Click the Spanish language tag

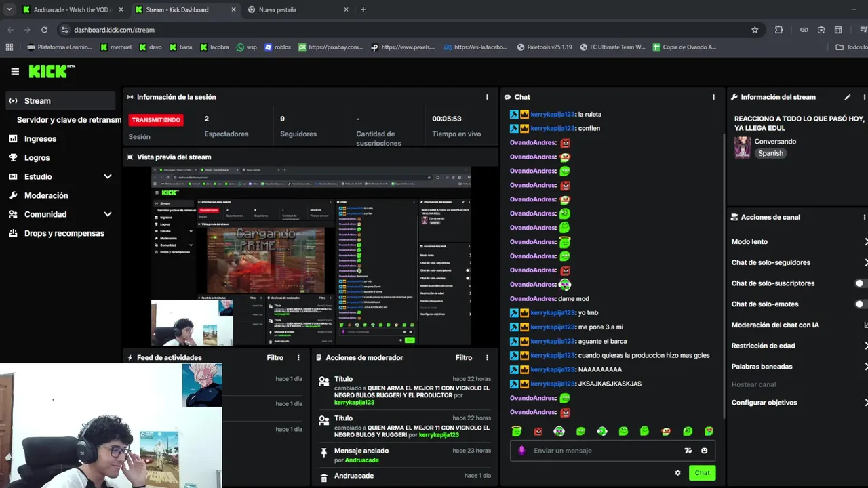point(770,153)
